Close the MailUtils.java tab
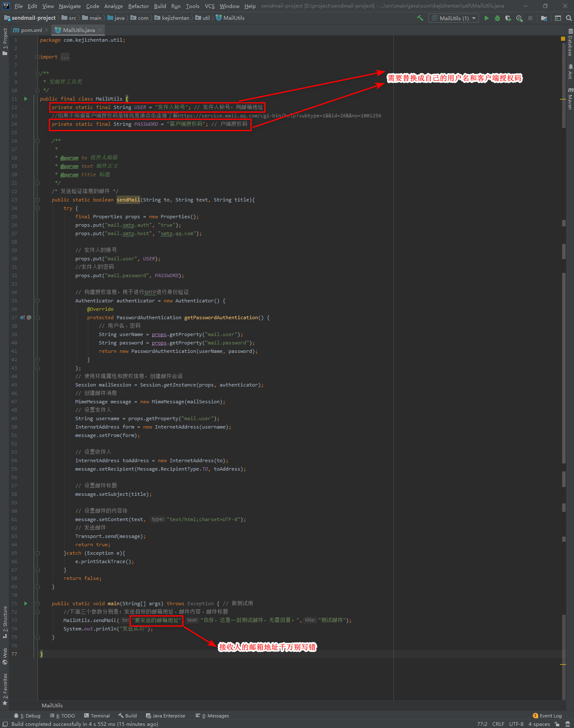This screenshot has width=574, height=728. click(x=100, y=30)
